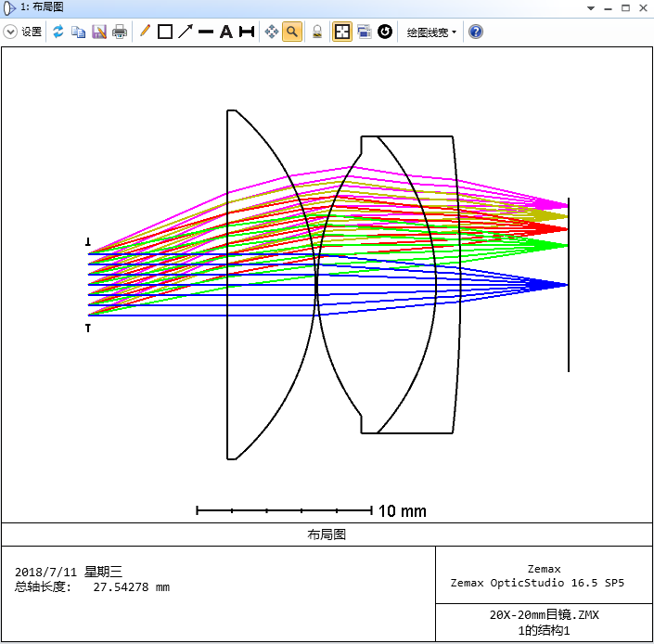Image resolution: width=654 pixels, height=644 pixels.
Task: Click the clone window icon
Action: [365, 32]
